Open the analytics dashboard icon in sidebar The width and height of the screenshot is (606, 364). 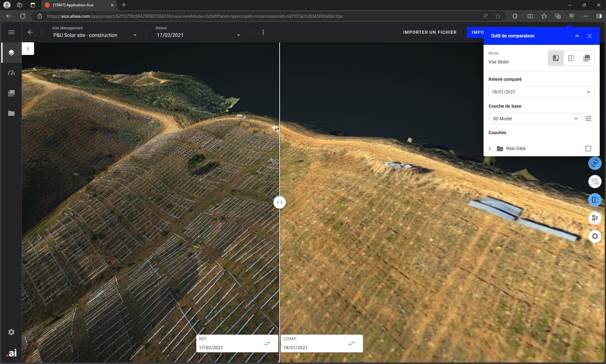11,73
